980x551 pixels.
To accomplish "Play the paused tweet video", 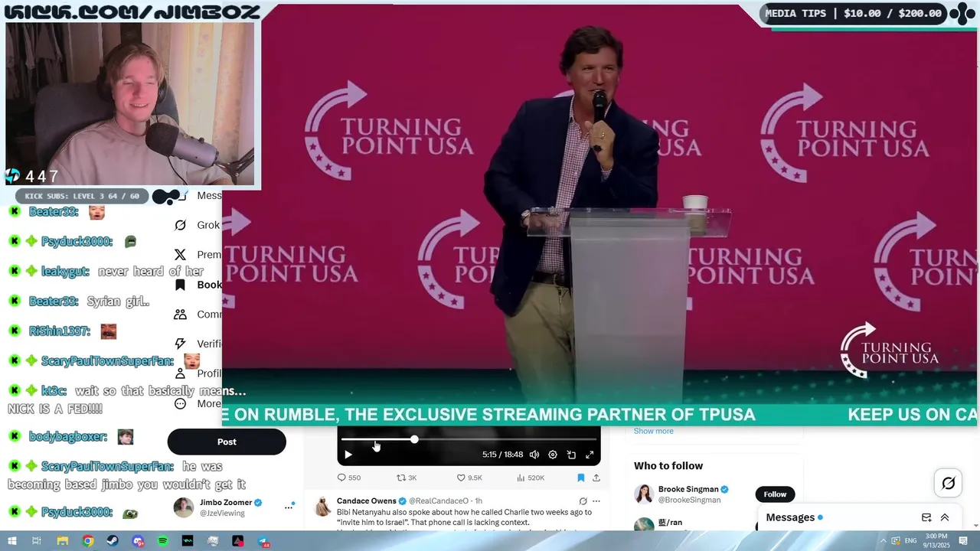I will pyautogui.click(x=348, y=455).
